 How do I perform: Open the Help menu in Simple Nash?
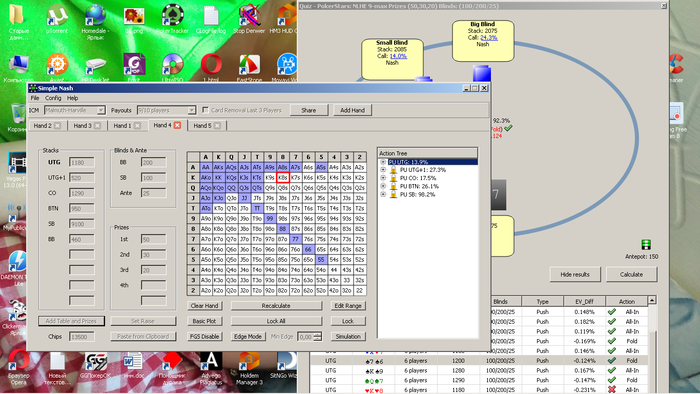(x=72, y=98)
